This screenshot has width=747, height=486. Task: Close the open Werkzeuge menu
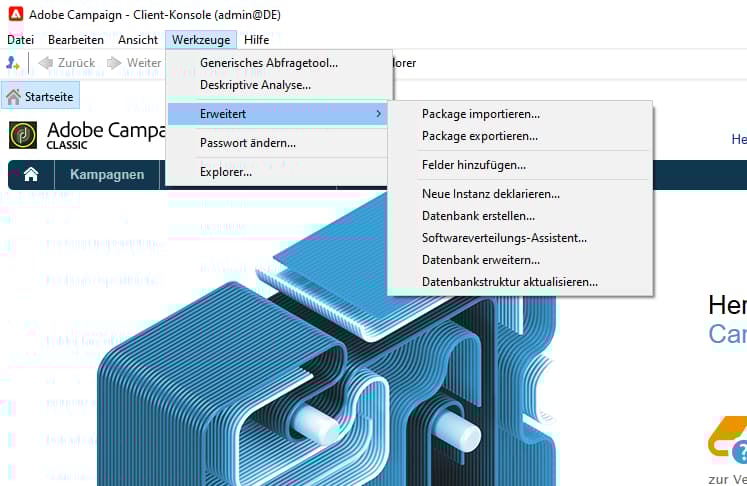coord(201,40)
